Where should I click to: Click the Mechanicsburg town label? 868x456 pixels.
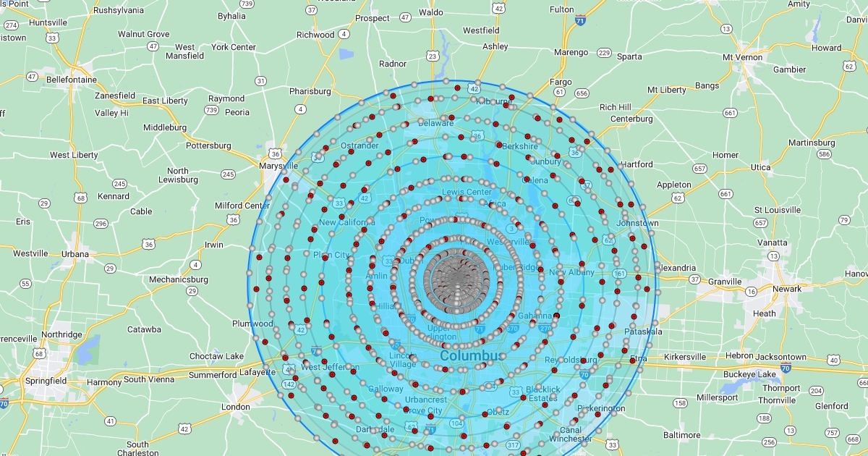(178, 279)
